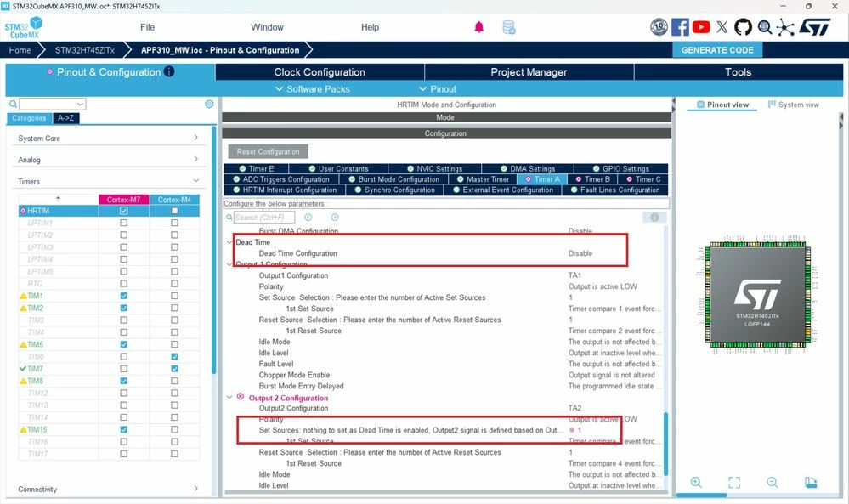The width and height of the screenshot is (849, 504).
Task: Open the GitHub icon link
Action: [743, 26]
